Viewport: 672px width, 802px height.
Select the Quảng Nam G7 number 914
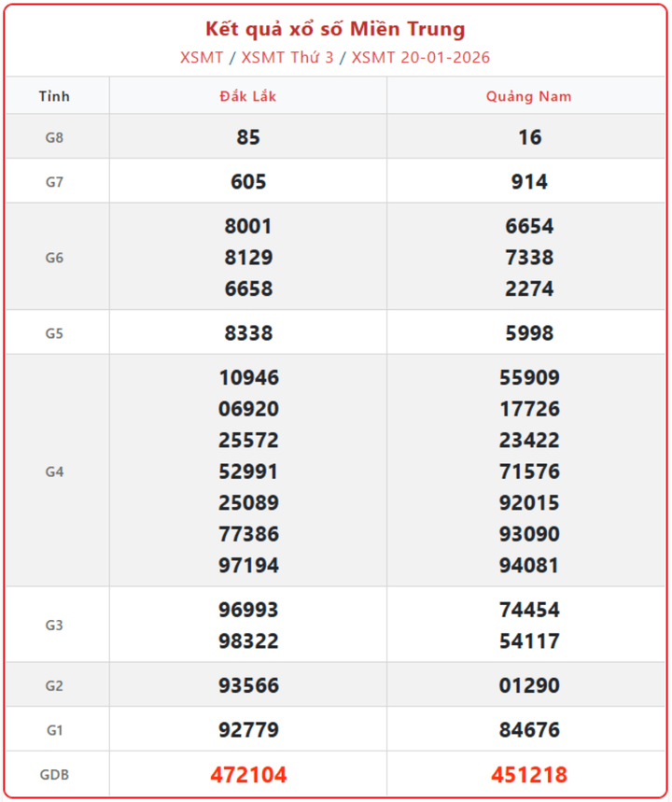[528, 182]
